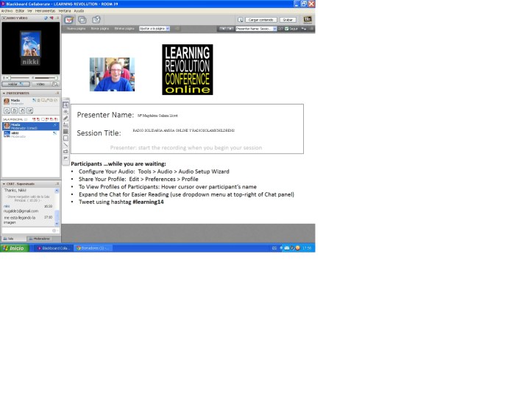Open the Presenter Name page dropdown

[256, 29]
